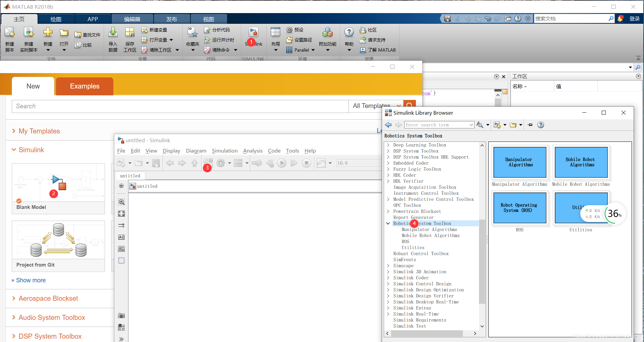
Task: Click the sign-in button in MATLAB title bar
Action: [x=634, y=19]
